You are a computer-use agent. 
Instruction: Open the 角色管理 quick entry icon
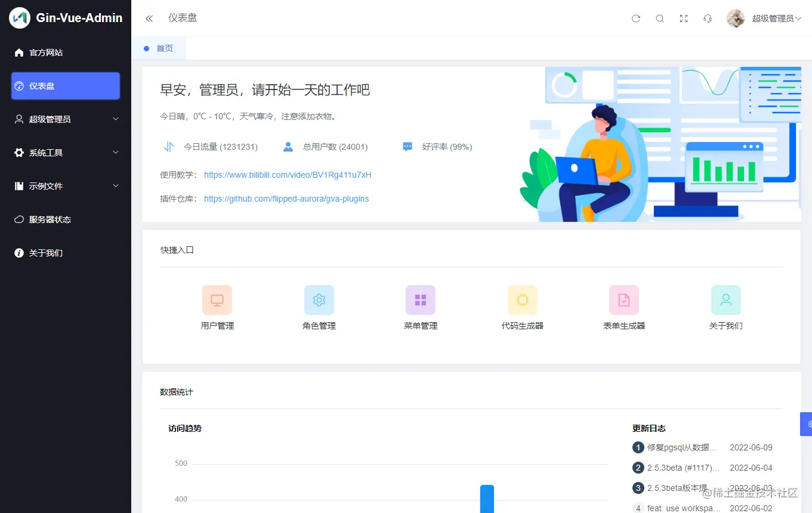(319, 300)
